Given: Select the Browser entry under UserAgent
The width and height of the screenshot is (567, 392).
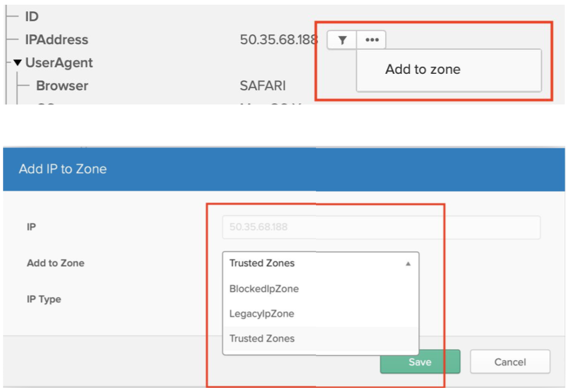Looking at the screenshot, I should point(62,86).
